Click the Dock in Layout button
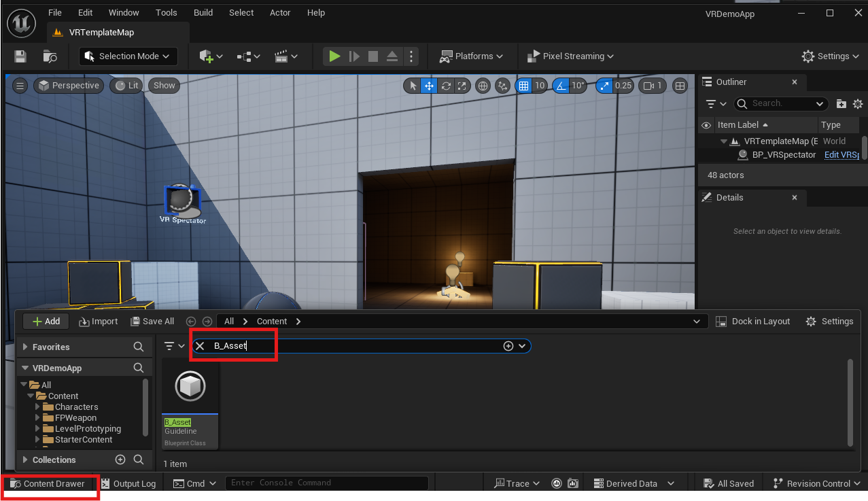 click(753, 322)
